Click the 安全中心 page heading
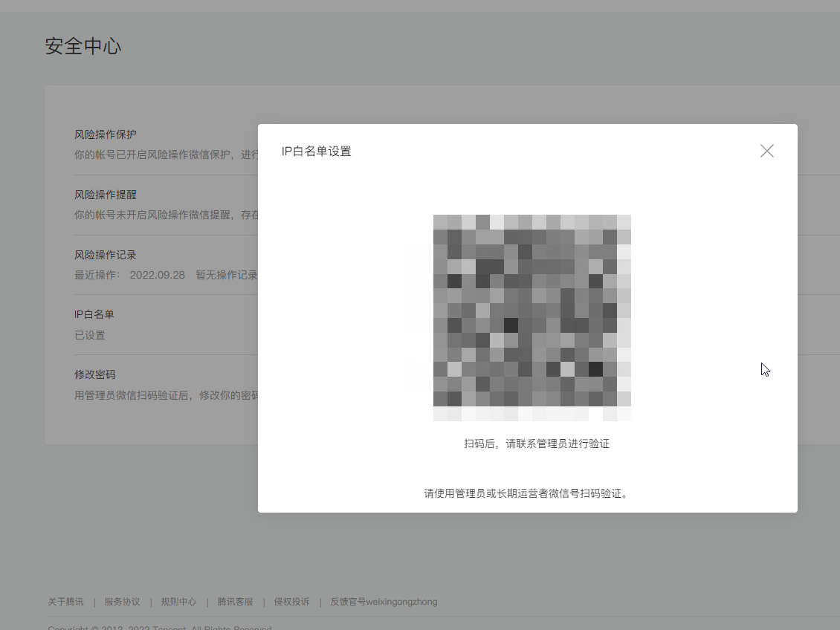The width and height of the screenshot is (840, 630). [x=83, y=46]
